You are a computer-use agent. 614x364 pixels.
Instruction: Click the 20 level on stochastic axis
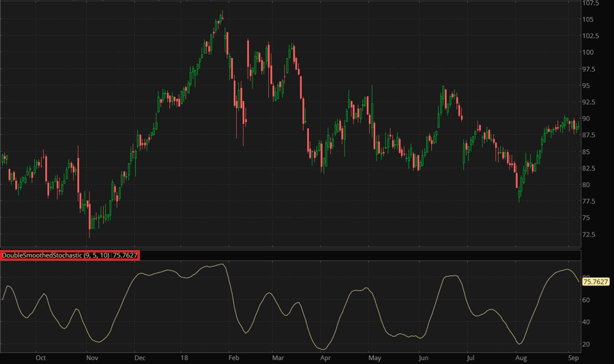[587, 344]
